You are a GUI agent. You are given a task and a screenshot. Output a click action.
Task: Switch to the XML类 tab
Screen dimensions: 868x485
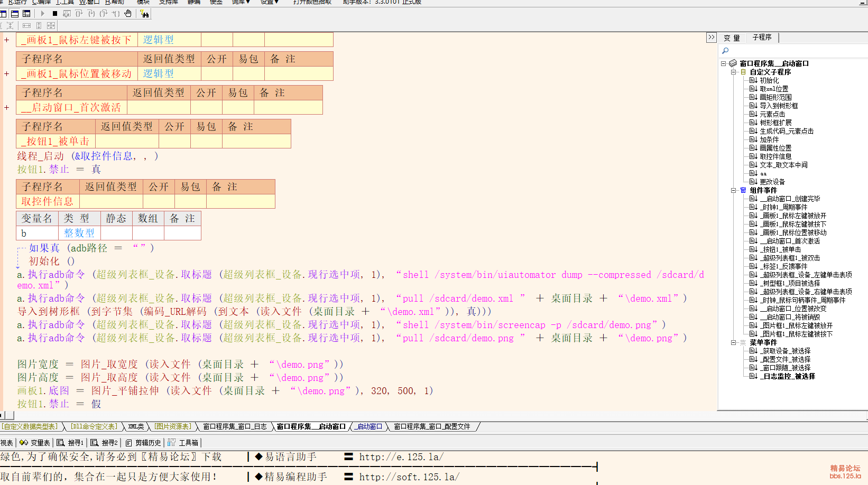tap(136, 426)
